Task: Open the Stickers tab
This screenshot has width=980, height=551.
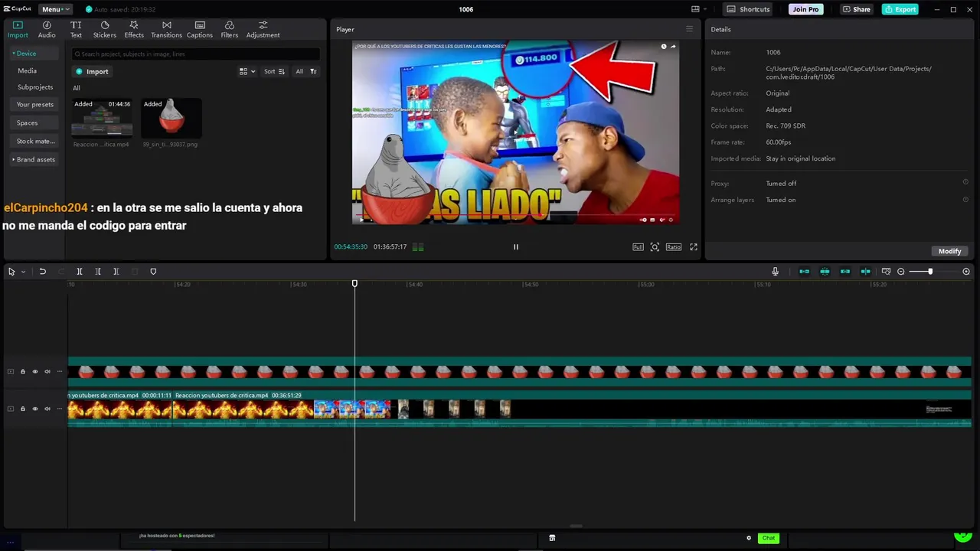Action: [x=105, y=30]
